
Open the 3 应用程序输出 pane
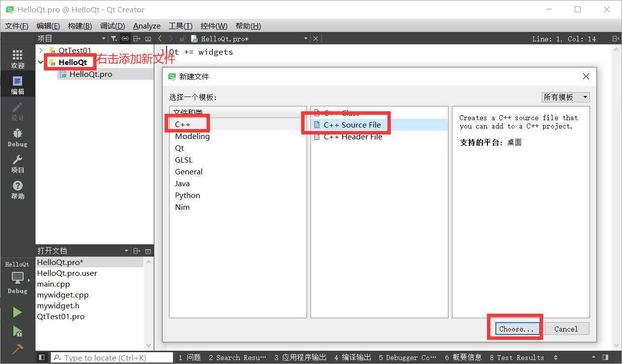pos(300,358)
